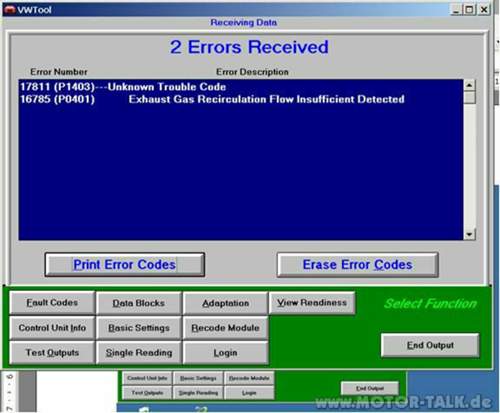Click the large End Output button

(430, 345)
